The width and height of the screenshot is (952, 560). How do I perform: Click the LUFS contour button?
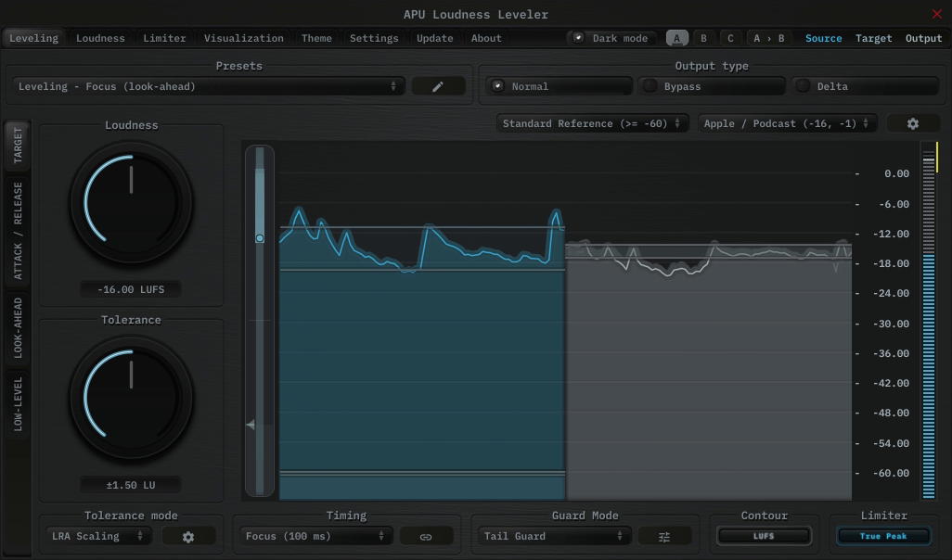(764, 536)
